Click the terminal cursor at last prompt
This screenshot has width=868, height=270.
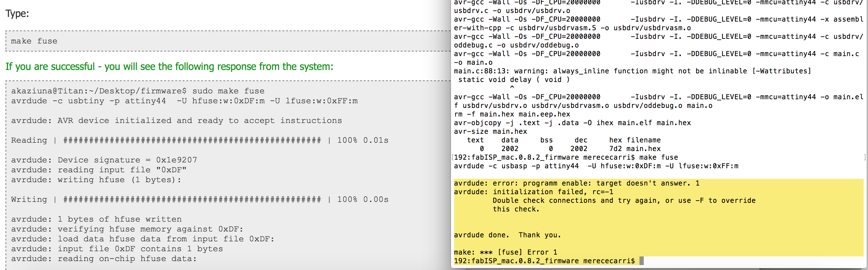(641, 261)
